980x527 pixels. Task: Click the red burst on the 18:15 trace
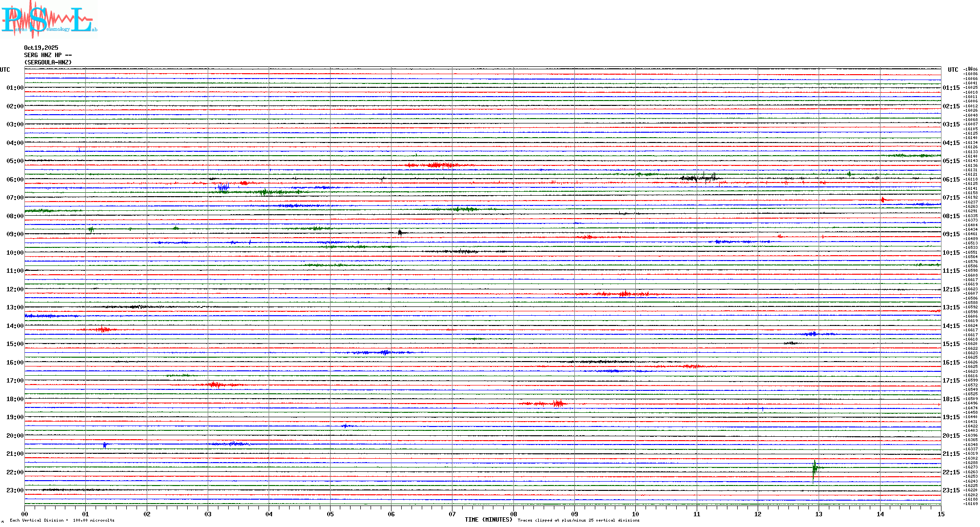pos(557,404)
